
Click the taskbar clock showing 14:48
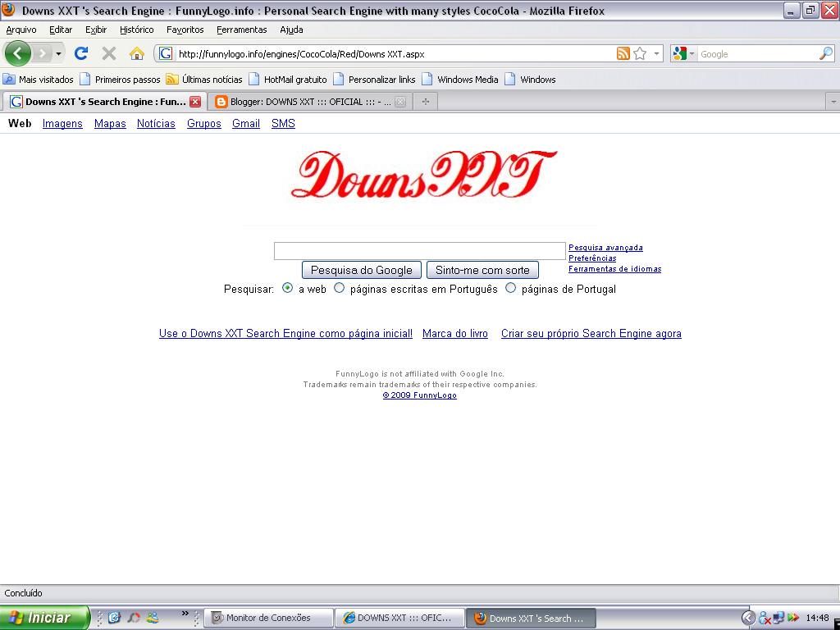point(818,619)
